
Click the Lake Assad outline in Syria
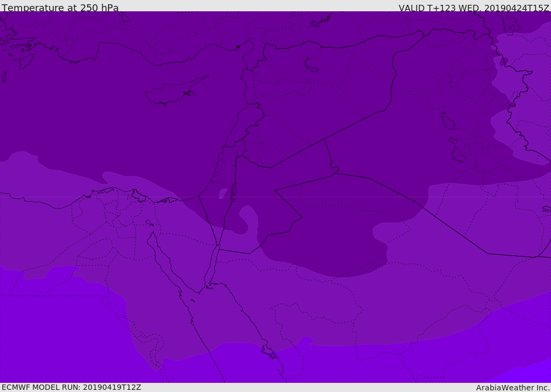coord(310,65)
